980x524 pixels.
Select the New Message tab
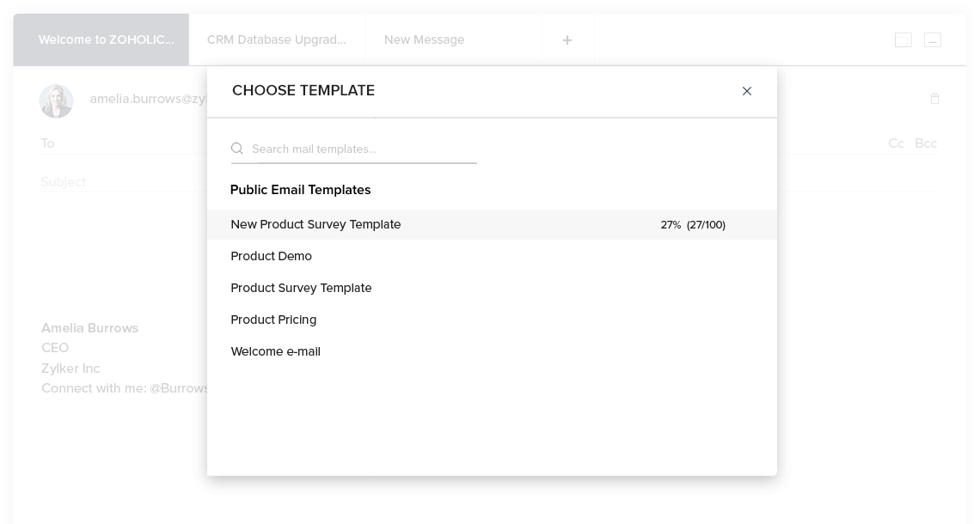point(424,40)
